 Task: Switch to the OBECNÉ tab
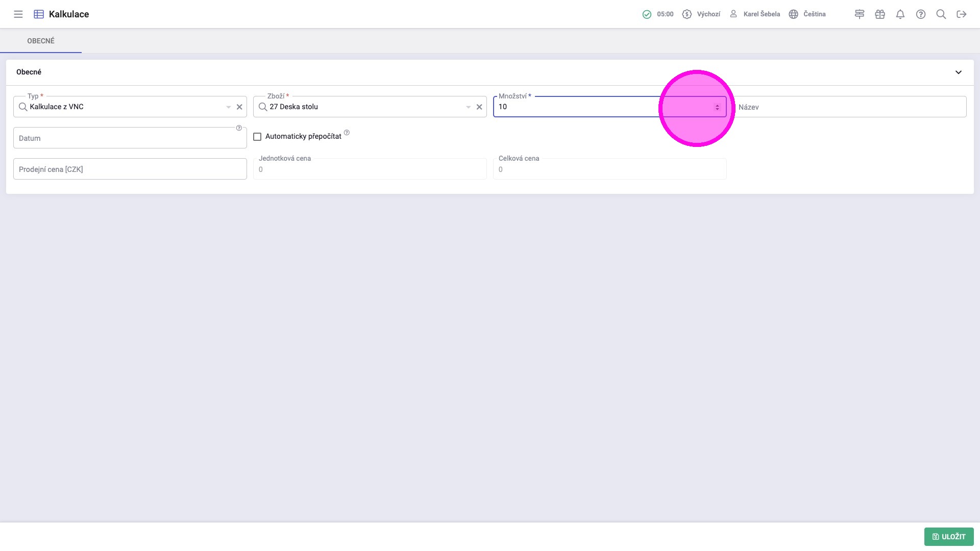click(41, 41)
